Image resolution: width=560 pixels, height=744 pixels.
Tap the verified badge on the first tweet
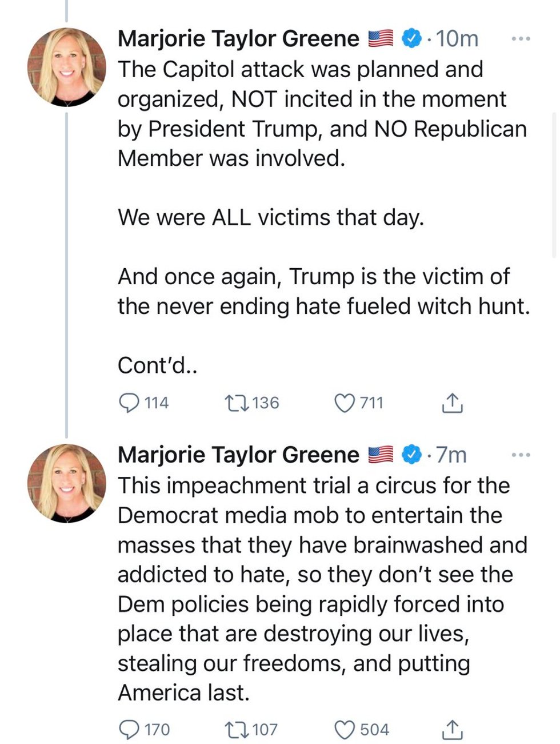click(411, 39)
